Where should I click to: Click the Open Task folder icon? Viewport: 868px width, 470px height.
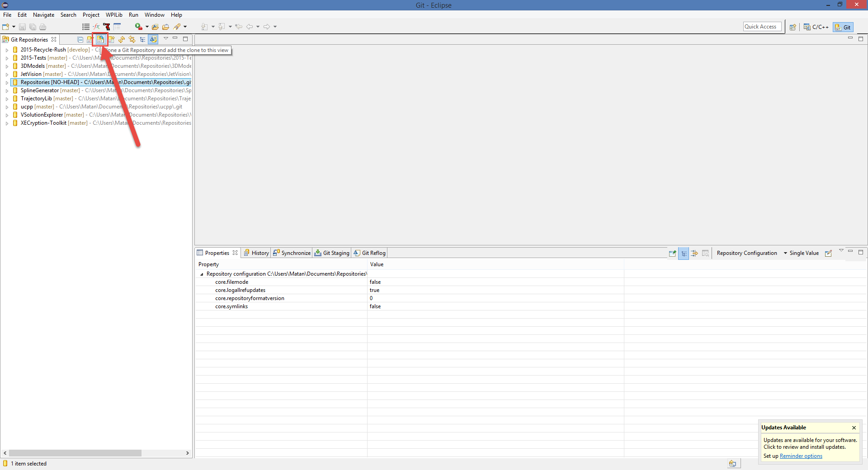[x=165, y=27]
